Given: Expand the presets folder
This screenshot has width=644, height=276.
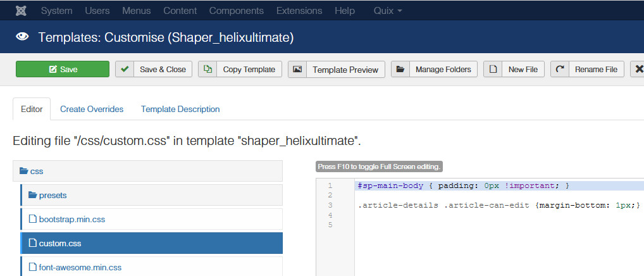Looking at the screenshot, I should coord(53,195).
